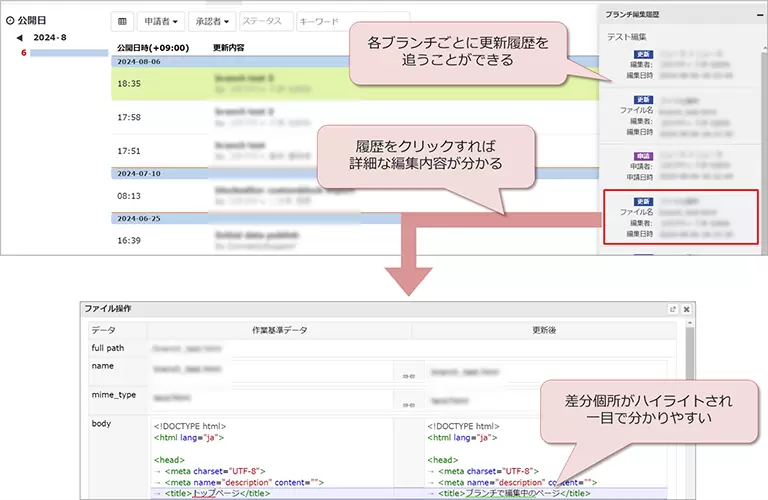The width and height of the screenshot is (768, 500).
Task: Click the diff marker icon in the name row
Action: (x=408, y=375)
